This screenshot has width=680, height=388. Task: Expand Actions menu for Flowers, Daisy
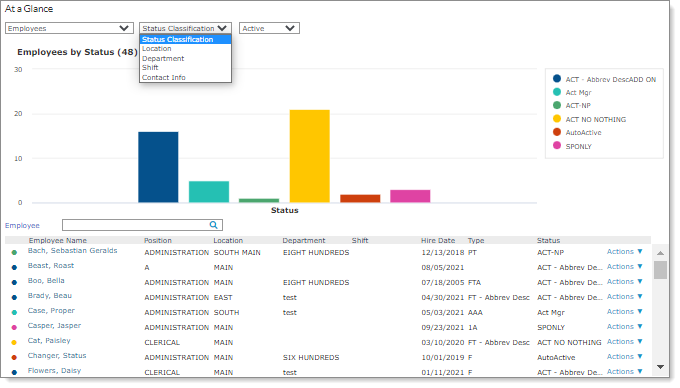pos(624,372)
